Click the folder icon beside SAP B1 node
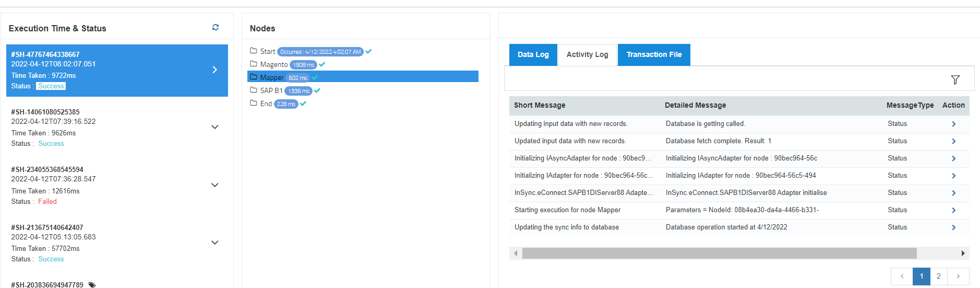 pyautogui.click(x=254, y=90)
